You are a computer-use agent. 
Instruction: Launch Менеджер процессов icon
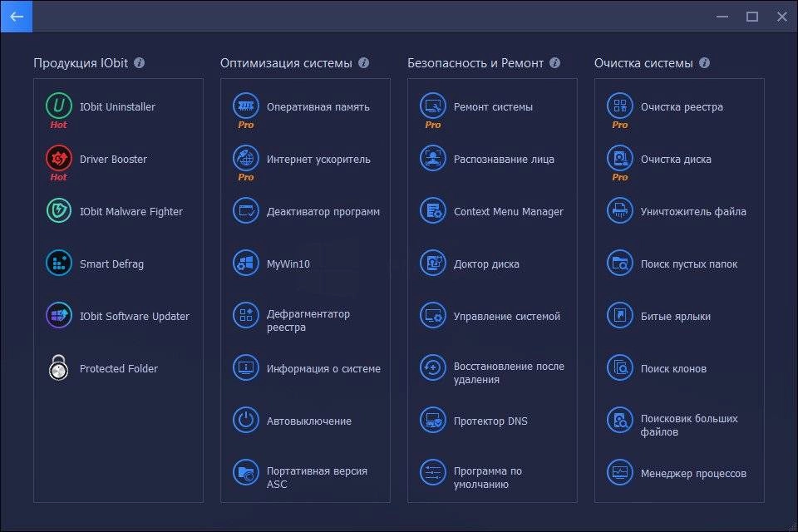[x=620, y=473]
